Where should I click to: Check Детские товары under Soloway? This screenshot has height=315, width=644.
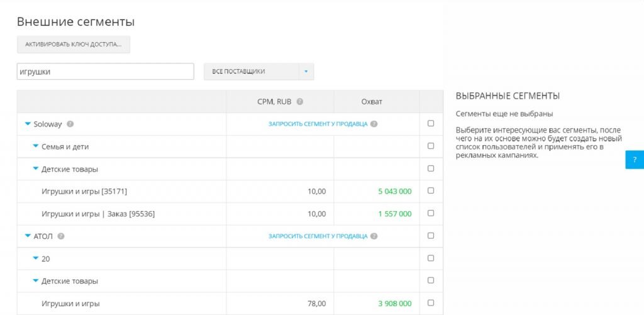tap(430, 169)
